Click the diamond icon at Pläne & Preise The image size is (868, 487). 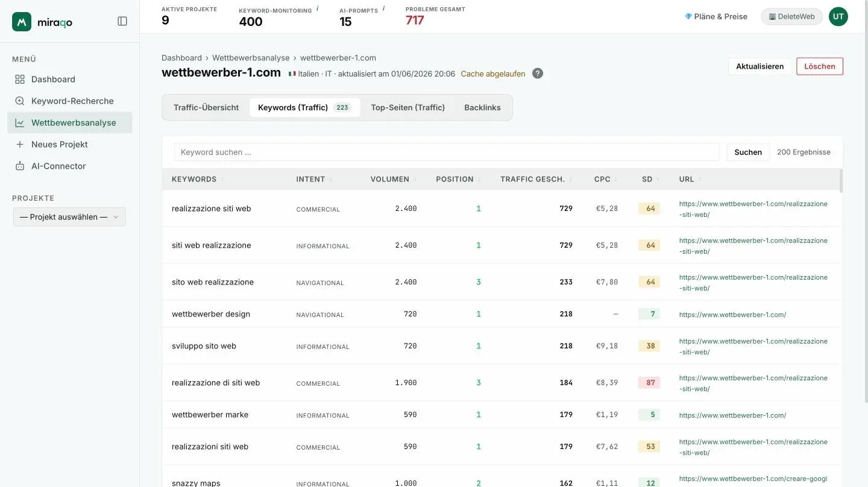pyautogui.click(x=688, y=16)
